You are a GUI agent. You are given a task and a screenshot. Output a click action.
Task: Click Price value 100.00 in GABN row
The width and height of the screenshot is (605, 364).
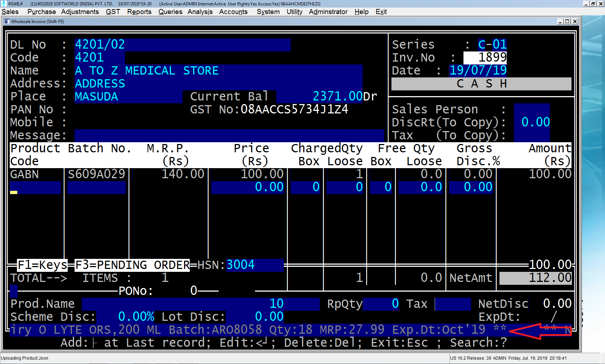click(x=262, y=174)
